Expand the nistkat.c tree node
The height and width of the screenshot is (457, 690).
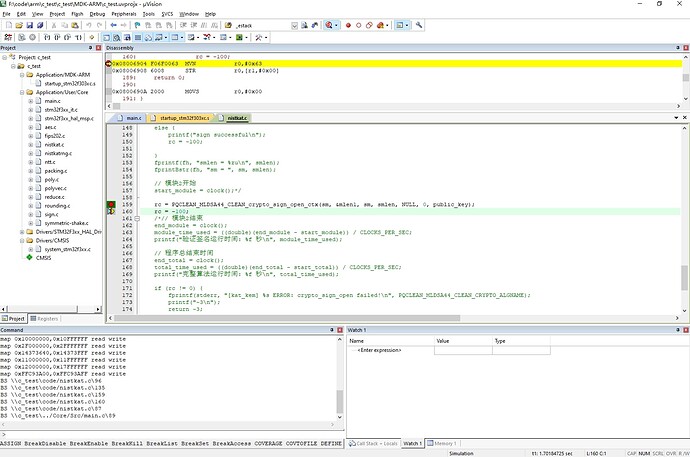[x=31, y=145]
